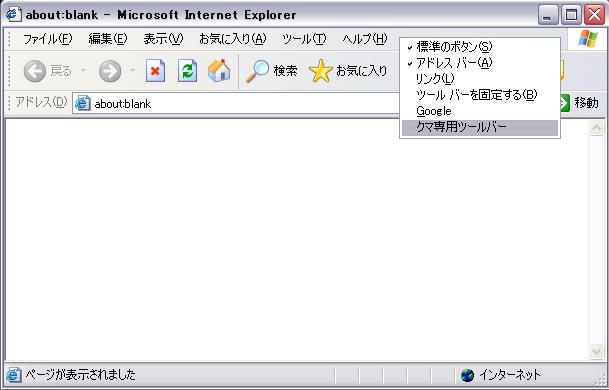Minimize the Internet Explorer window
This screenshot has width=609, height=390.
pyautogui.click(x=548, y=15)
